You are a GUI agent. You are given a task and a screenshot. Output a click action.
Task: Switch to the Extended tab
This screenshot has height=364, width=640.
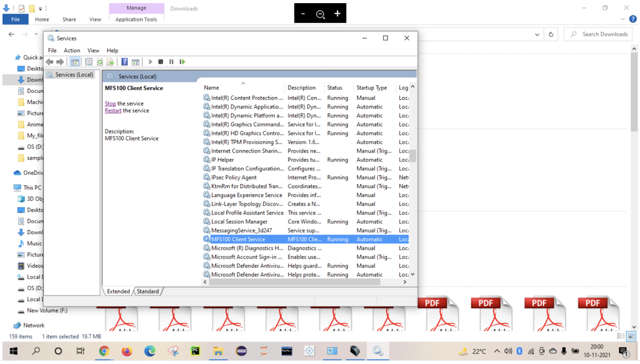pyautogui.click(x=118, y=291)
